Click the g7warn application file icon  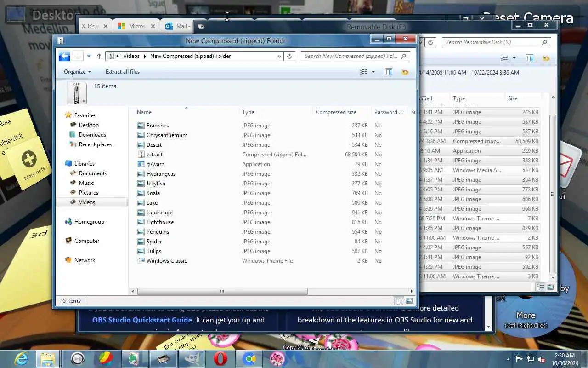tap(141, 164)
